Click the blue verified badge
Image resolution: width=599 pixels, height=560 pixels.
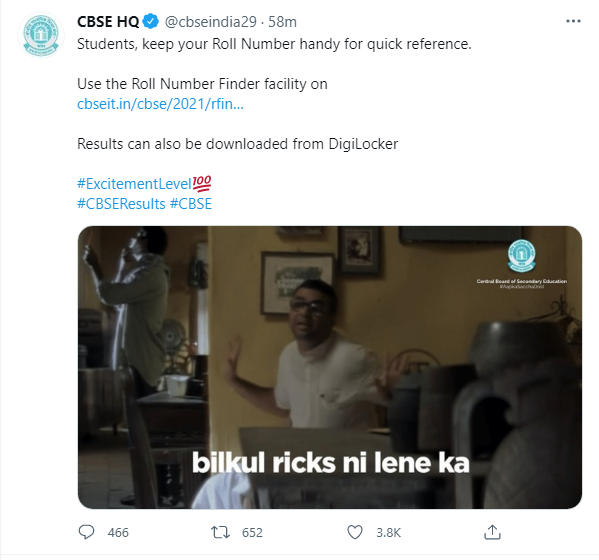tap(151, 21)
